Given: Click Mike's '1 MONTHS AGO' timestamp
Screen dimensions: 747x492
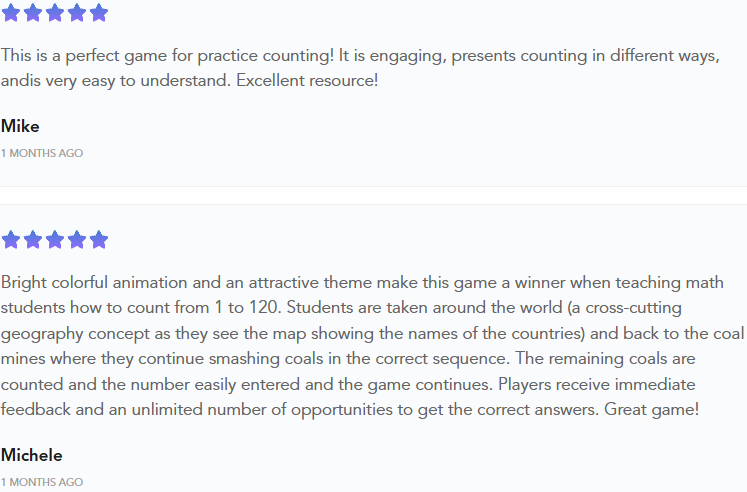Looking at the screenshot, I should [x=42, y=153].
